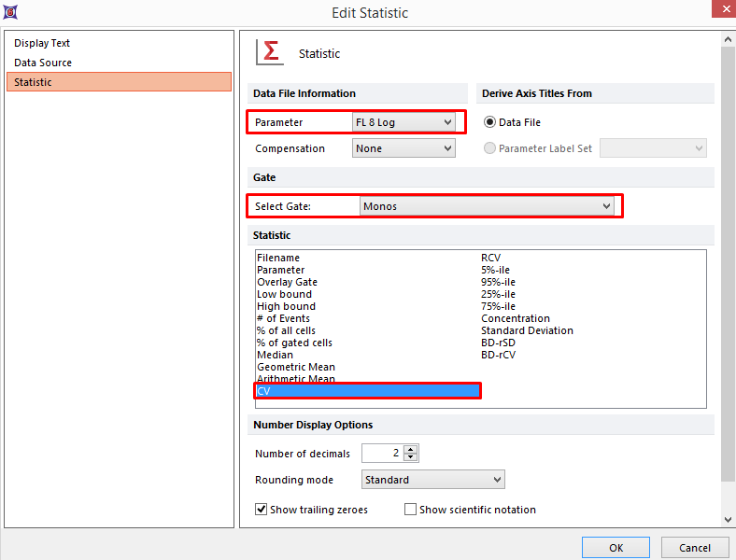Decrease the number of decimals with down arrow
Viewport: 736px width, 560px height.
click(x=411, y=458)
